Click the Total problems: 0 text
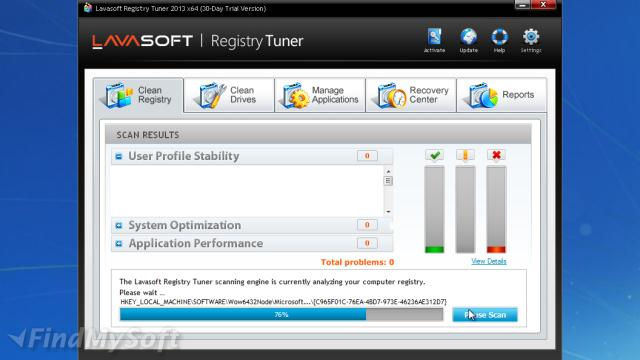The height and width of the screenshot is (360, 640). click(x=358, y=262)
